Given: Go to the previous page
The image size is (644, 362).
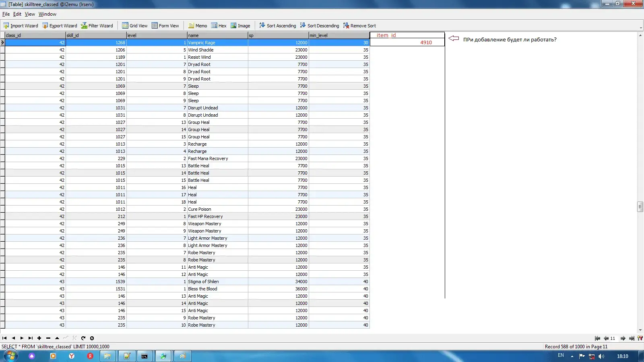Looking at the screenshot, I should pyautogui.click(x=606, y=338).
